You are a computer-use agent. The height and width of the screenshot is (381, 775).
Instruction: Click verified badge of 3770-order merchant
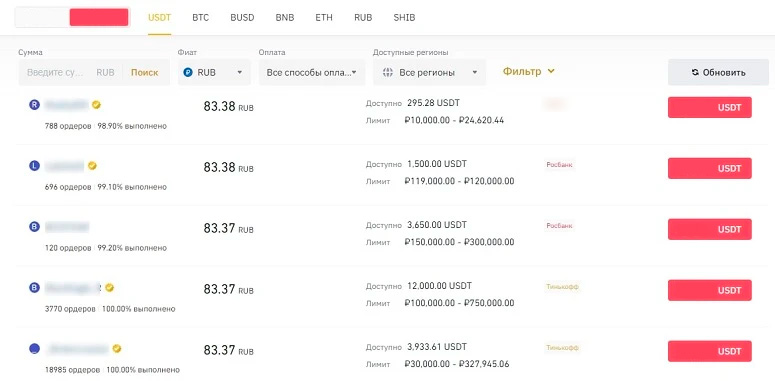coord(109,288)
